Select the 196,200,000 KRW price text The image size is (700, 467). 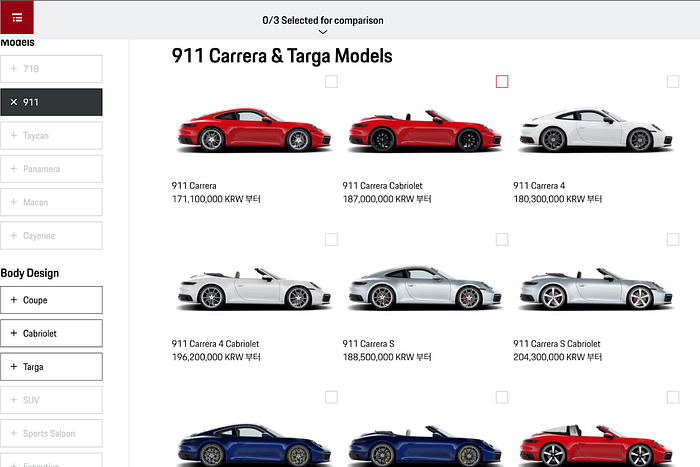pos(216,357)
